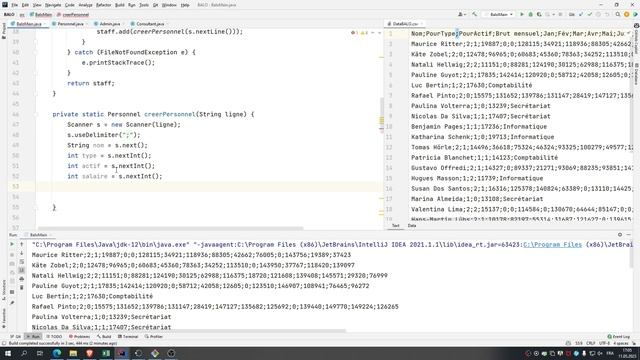This screenshot has width=640, height=360.
Task: Build the project with the hammer icon
Action: coord(474,14)
